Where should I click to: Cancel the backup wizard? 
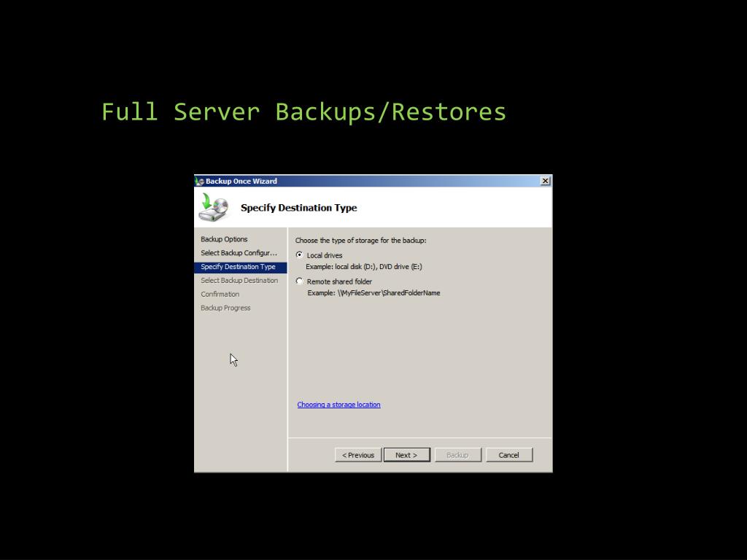point(508,455)
